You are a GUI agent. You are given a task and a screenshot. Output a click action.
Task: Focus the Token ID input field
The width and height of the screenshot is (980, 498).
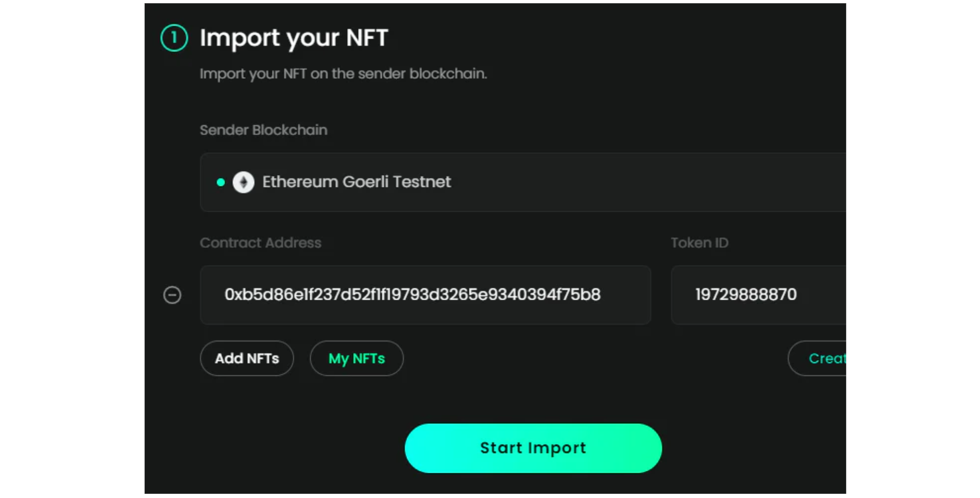coord(758,295)
